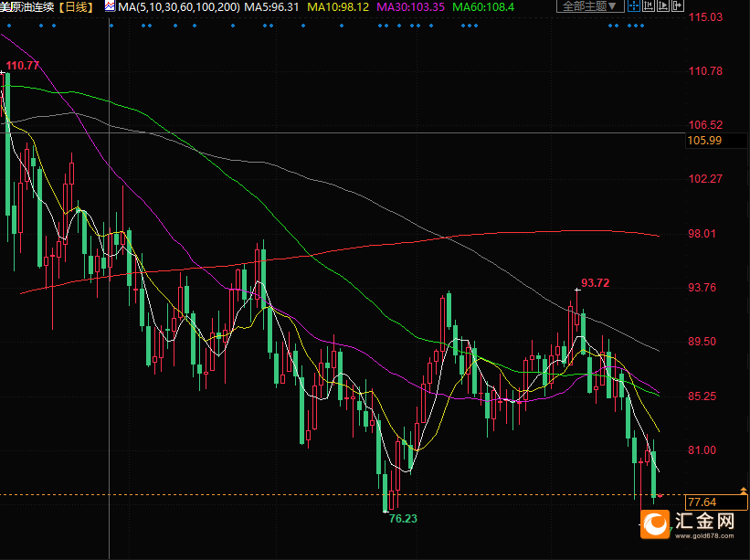The width and height of the screenshot is (750, 560).
Task: Click the 美原油连续 contract title
Action: (x=27, y=7)
